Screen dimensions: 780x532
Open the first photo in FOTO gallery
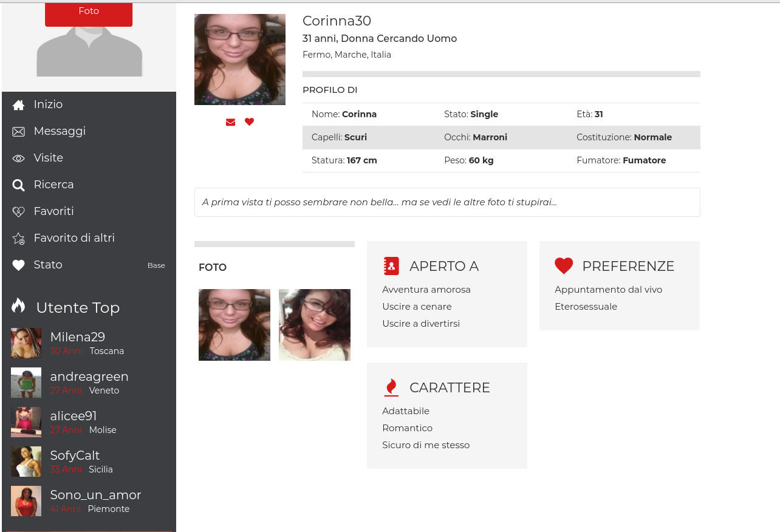pos(234,325)
